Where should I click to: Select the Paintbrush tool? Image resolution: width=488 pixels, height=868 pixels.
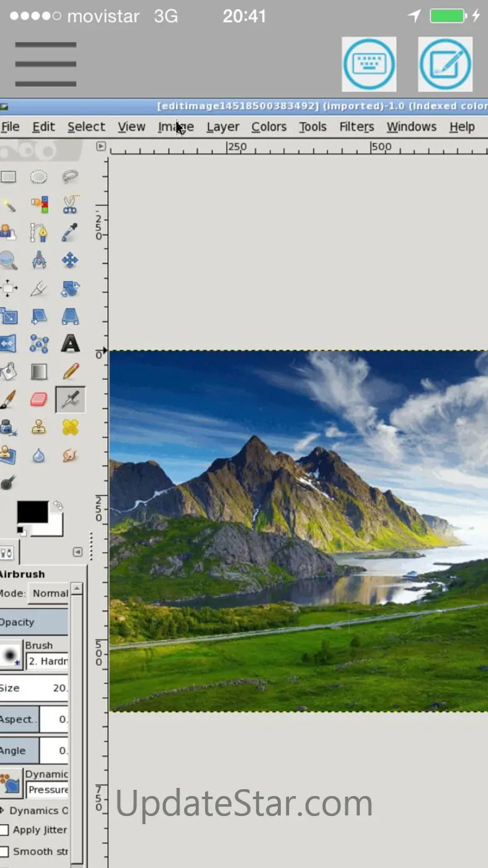click(x=8, y=399)
